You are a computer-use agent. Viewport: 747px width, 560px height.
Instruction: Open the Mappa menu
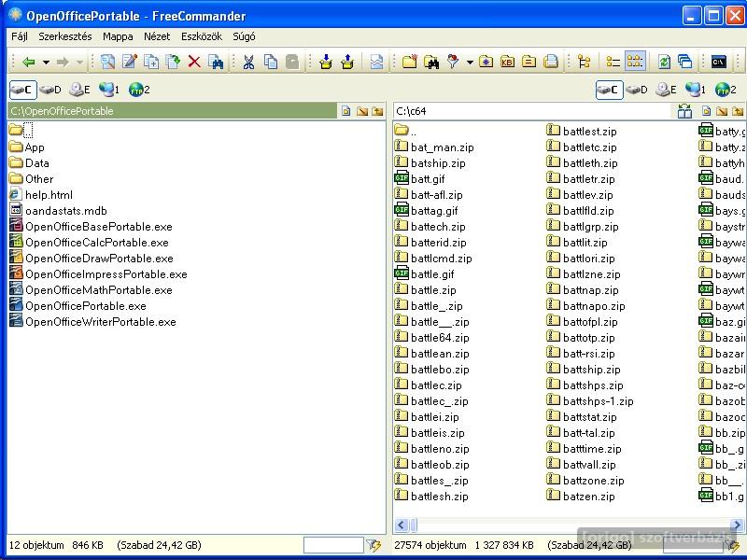point(118,36)
